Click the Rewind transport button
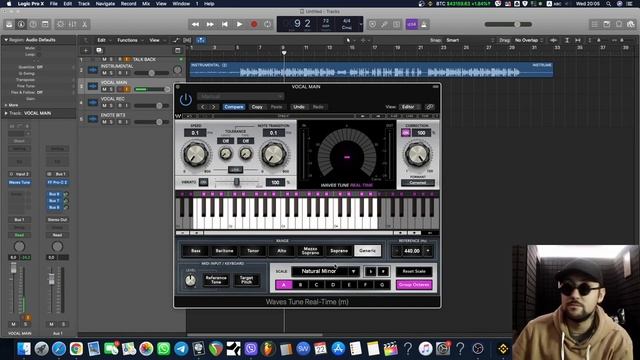The height and width of the screenshot is (360, 640). tap(196, 24)
